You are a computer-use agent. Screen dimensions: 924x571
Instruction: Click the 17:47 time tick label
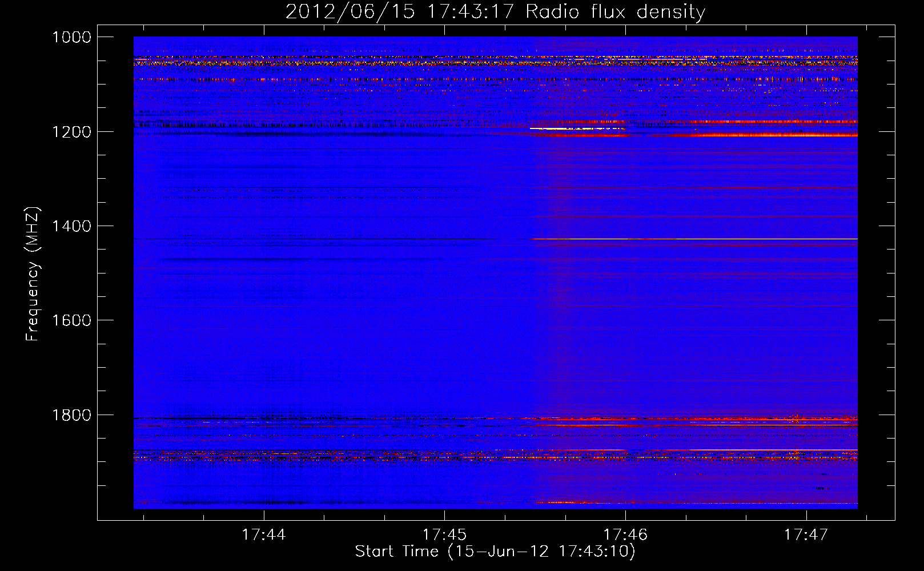click(x=806, y=534)
